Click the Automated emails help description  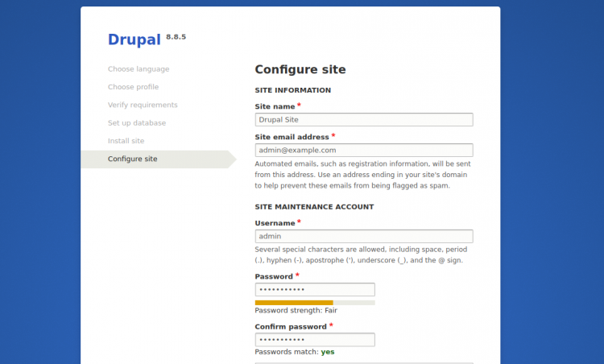click(362, 175)
